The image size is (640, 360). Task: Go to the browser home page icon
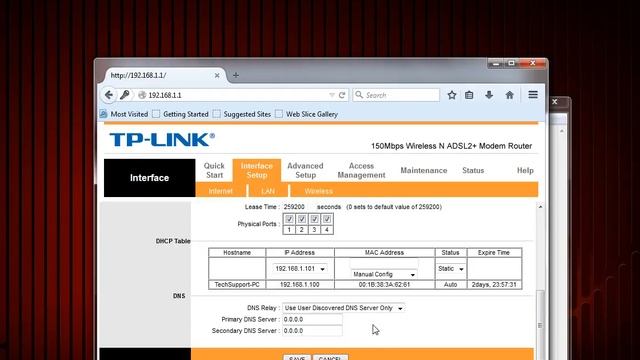[509, 95]
